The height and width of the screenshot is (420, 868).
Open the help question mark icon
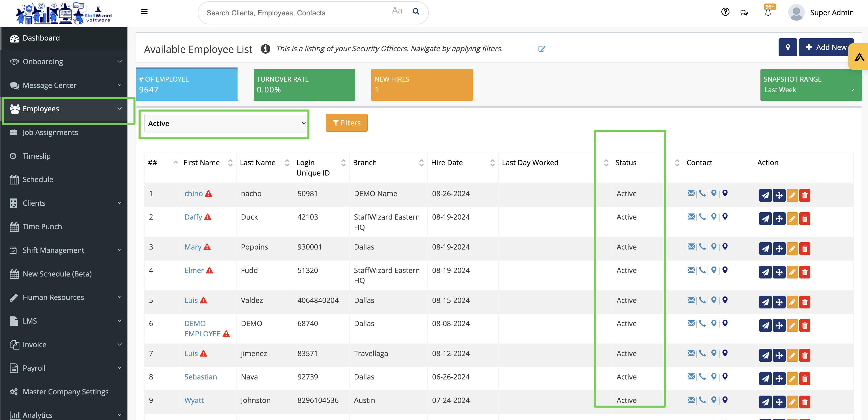(x=725, y=12)
